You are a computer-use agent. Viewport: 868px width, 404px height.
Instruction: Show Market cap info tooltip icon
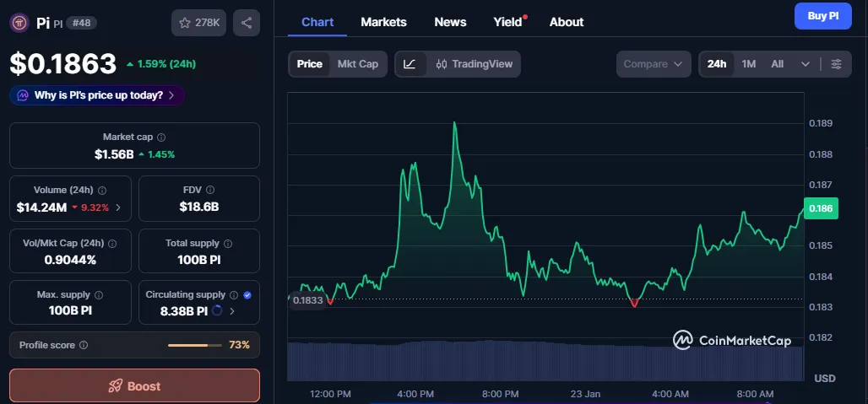click(x=161, y=137)
